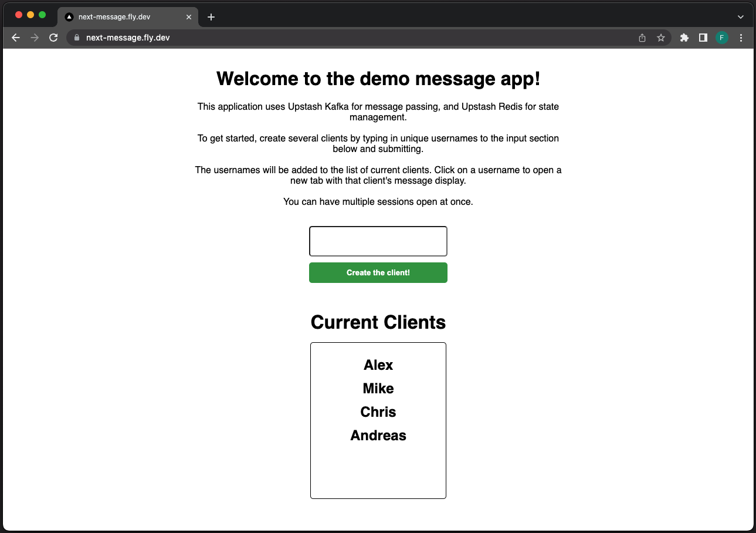Toggle the browser side panel
Screen dimensions: 756x533
703,38
